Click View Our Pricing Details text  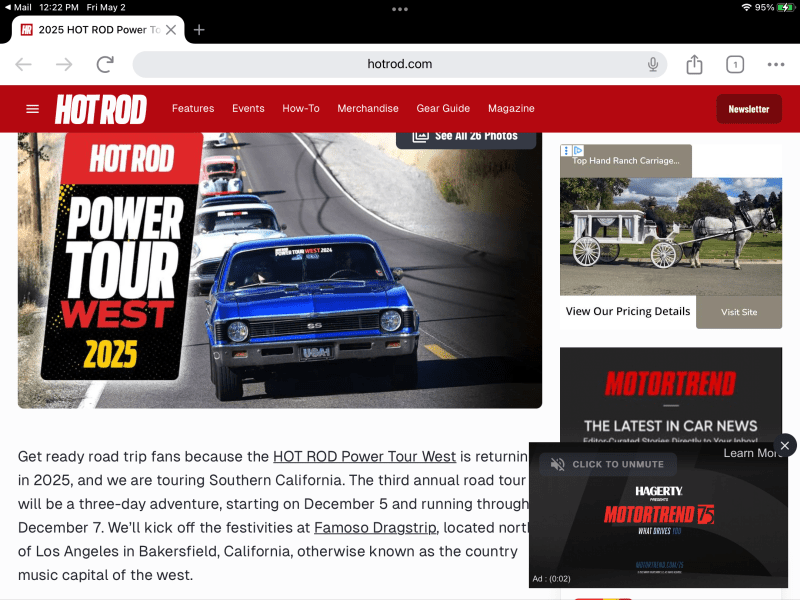[628, 311]
